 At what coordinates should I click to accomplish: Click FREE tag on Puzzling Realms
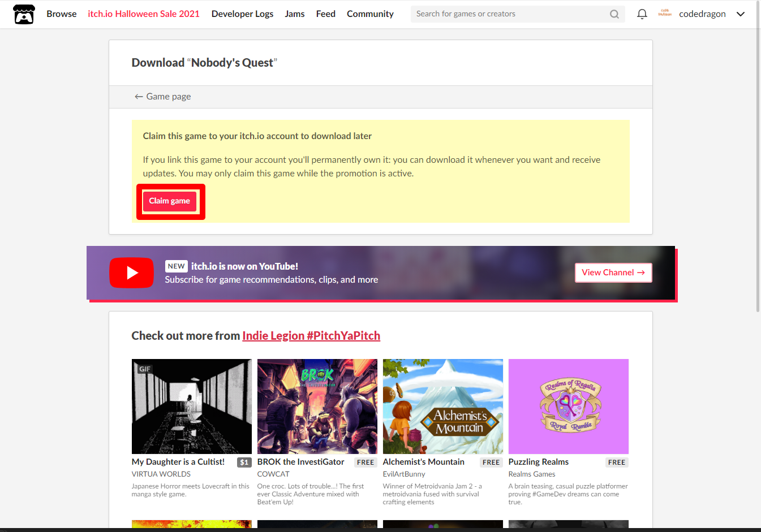(617, 462)
